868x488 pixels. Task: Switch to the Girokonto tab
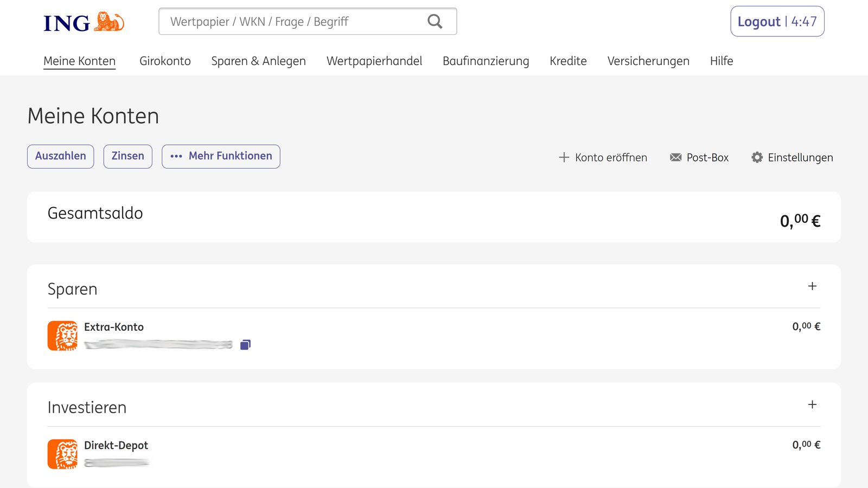164,61
